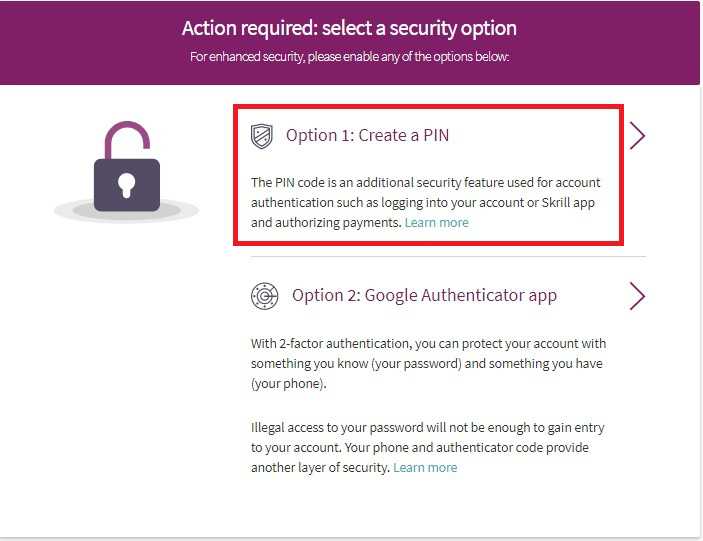Select the 'Option 1: Create a PIN' heading
Image resolution: width=703 pixels, height=541 pixels.
(367, 135)
